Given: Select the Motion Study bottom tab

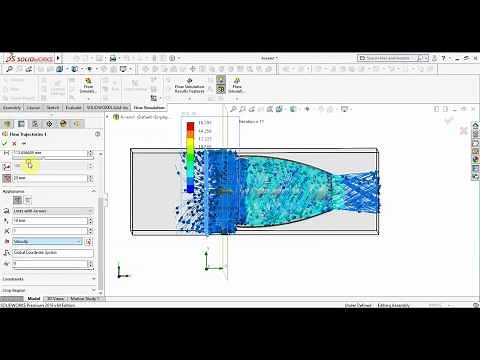Looking at the screenshot, I should point(84,299).
